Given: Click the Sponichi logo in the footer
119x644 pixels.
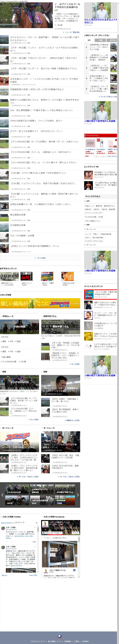Looking at the screenshot, I should point(59,636).
